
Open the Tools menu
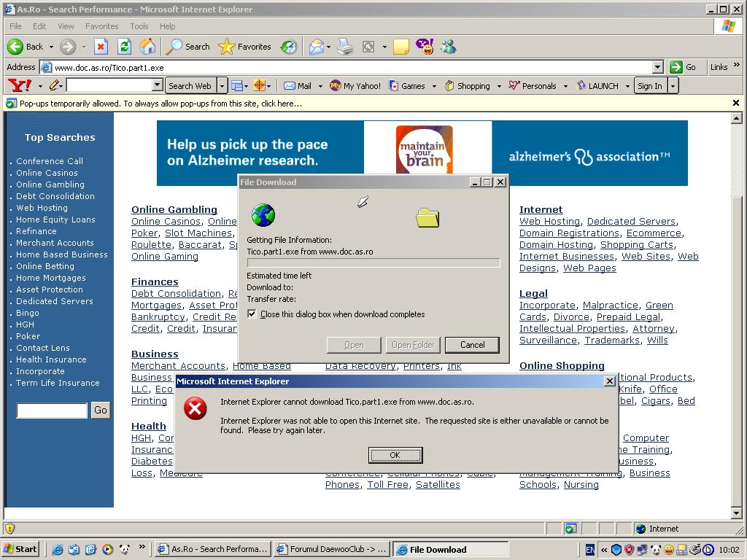(139, 26)
